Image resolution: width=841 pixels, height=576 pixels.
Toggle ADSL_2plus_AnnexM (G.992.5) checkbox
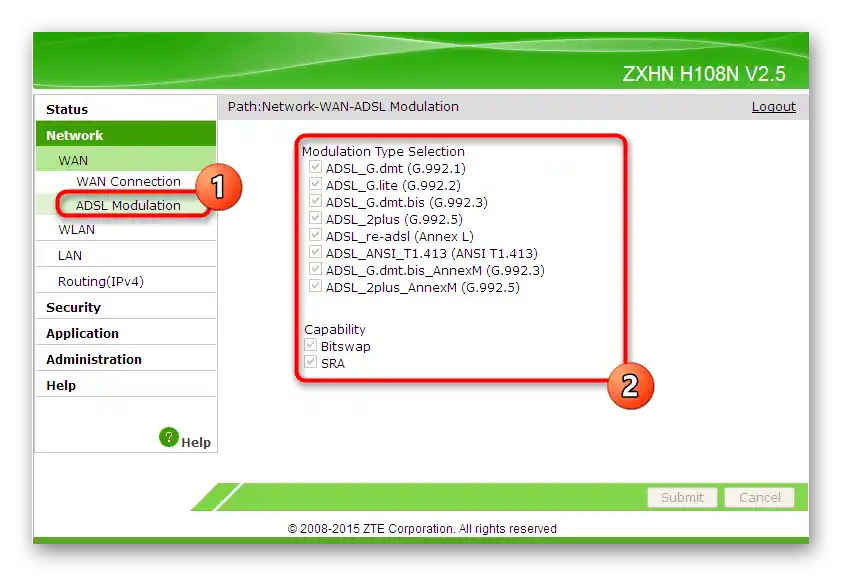[315, 286]
